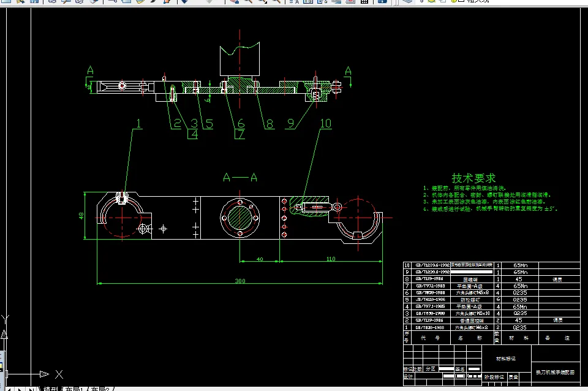This screenshot has height=391, width=588.
Task: Select the 48 height dimension text
Action: [x=81, y=216]
